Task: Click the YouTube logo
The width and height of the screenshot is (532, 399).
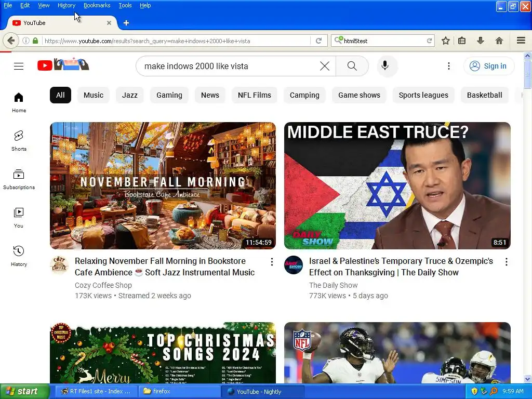Action: pos(63,64)
